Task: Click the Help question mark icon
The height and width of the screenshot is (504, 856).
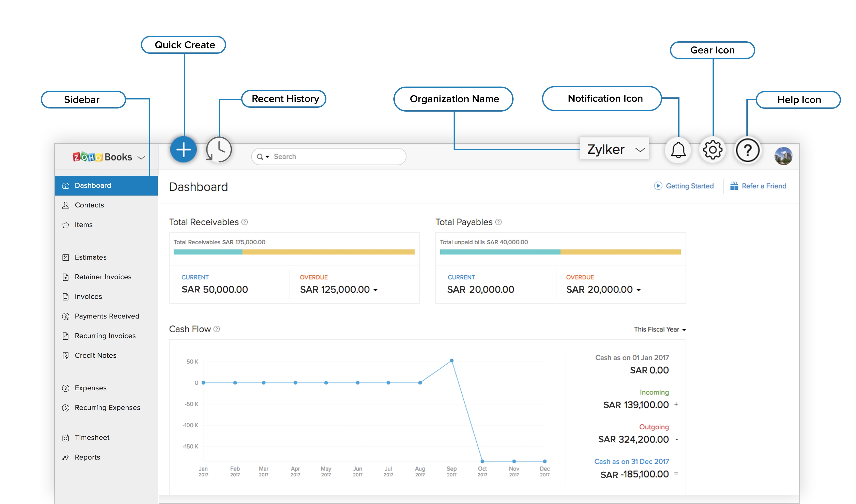Action: click(x=747, y=150)
